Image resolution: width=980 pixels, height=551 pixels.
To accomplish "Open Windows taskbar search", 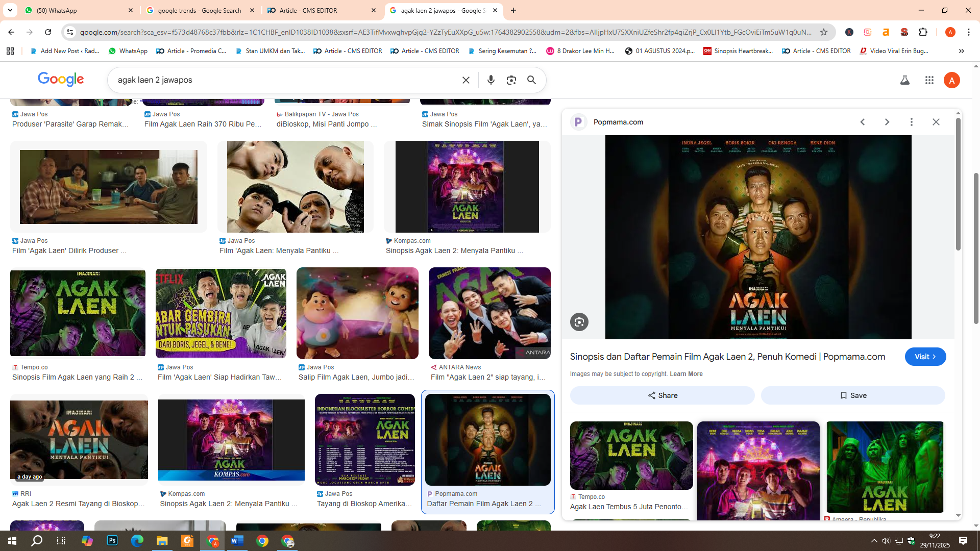I will point(37,541).
